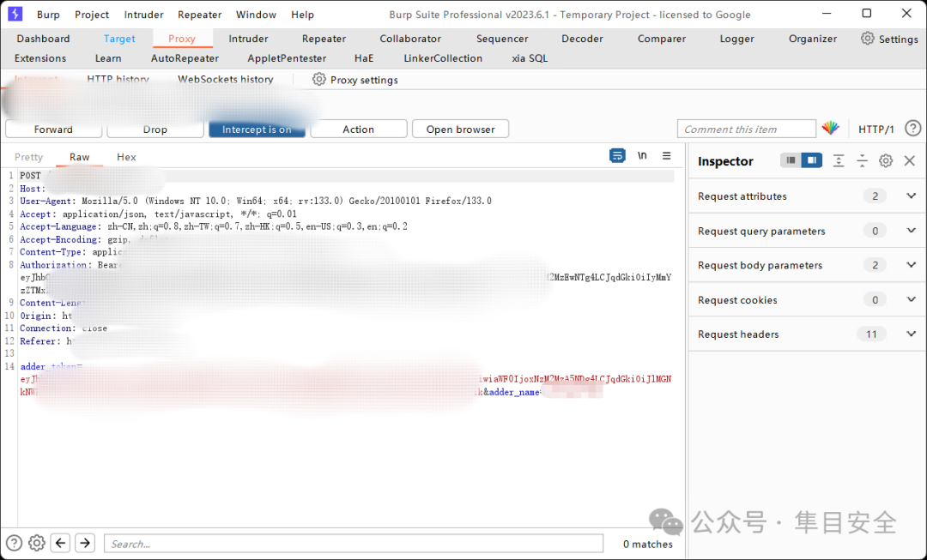Close the Inspector panel
927x560 pixels.
(909, 160)
